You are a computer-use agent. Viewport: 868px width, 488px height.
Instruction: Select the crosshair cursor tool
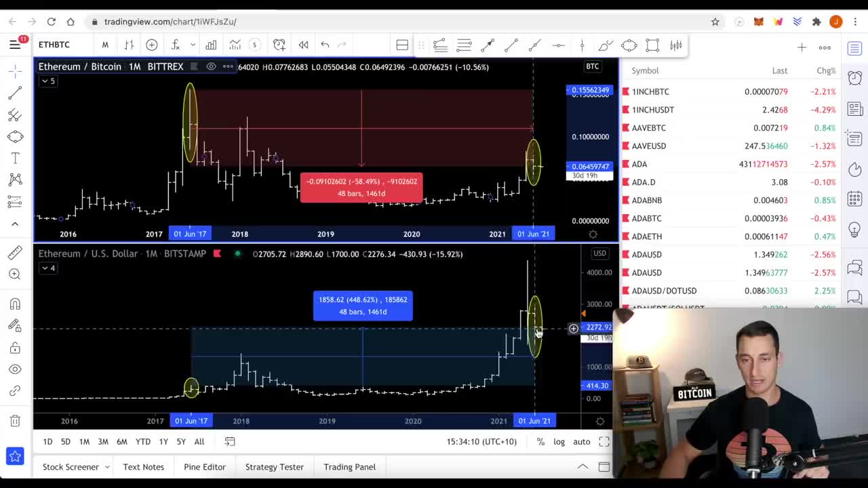tap(15, 70)
